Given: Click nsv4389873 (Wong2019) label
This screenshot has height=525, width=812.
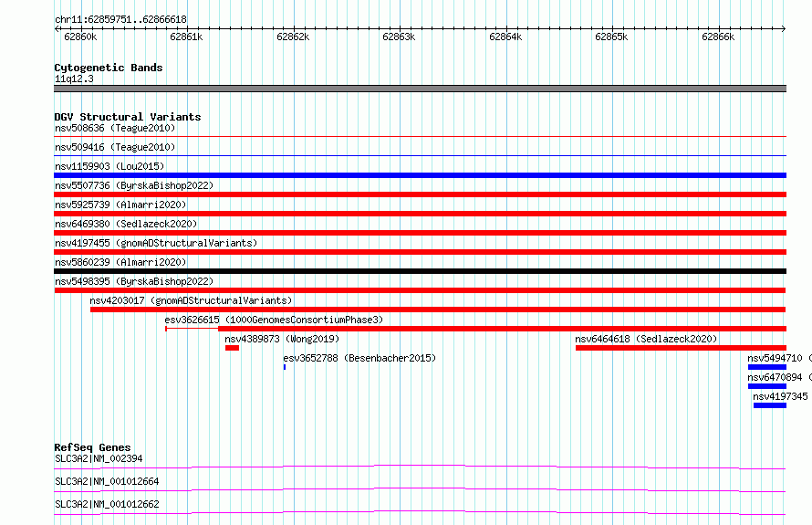Looking at the screenshot, I should click(x=282, y=339).
